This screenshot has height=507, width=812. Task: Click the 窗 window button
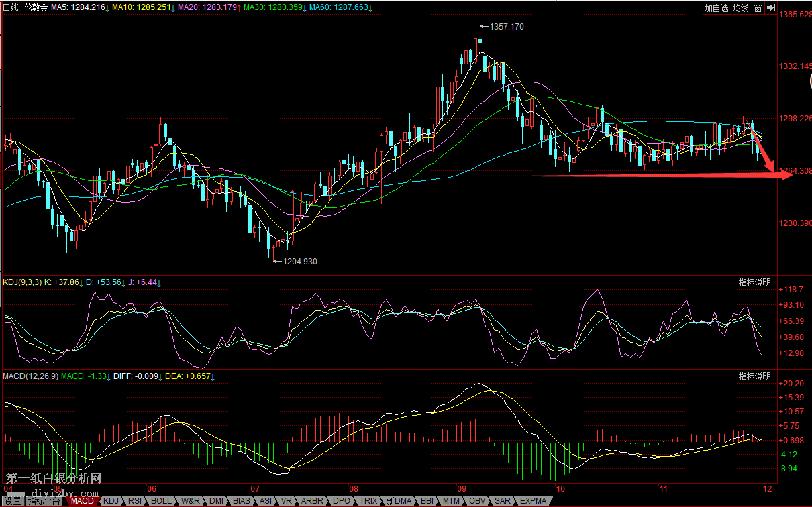[x=758, y=8]
